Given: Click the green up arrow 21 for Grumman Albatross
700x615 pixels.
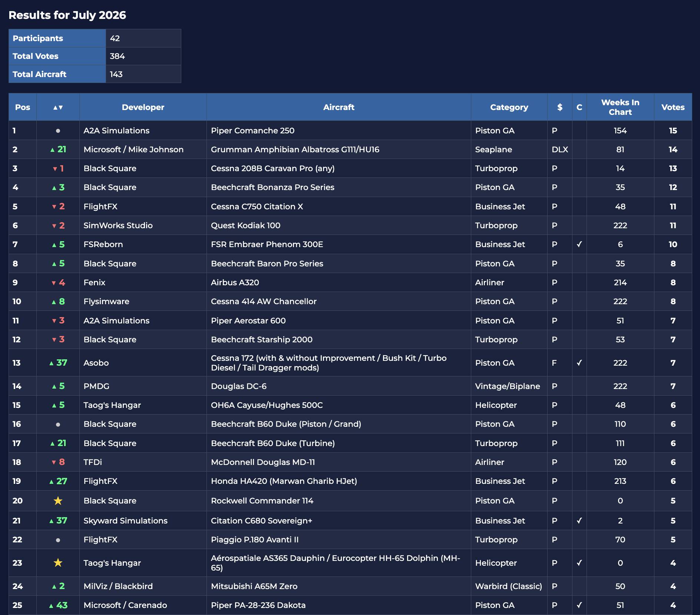Looking at the screenshot, I should click(x=58, y=149).
